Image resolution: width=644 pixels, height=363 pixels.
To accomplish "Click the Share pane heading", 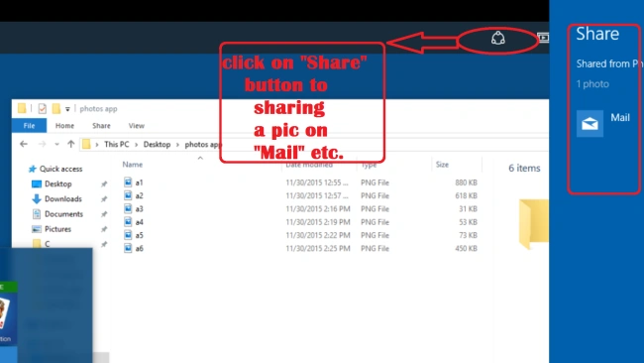I will (597, 34).
